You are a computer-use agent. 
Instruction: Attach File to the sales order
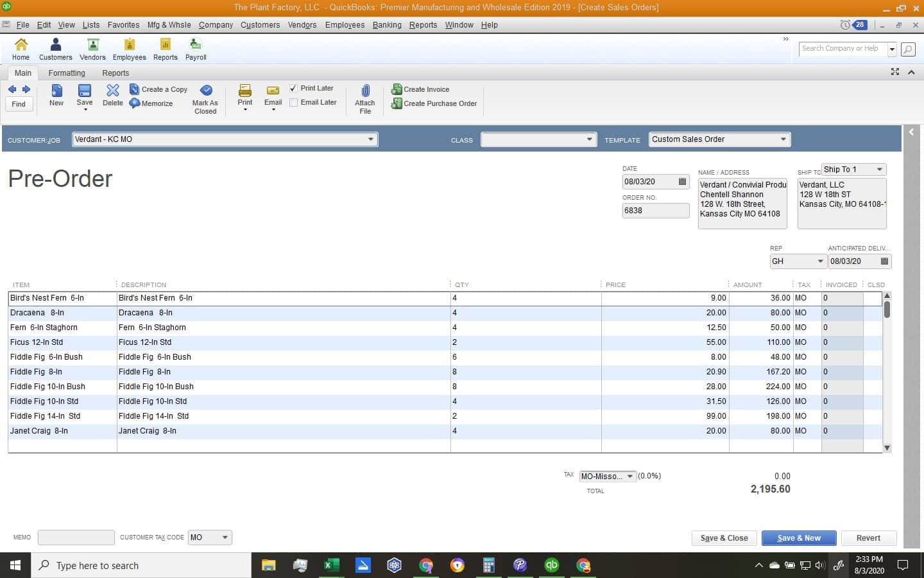[365, 100]
